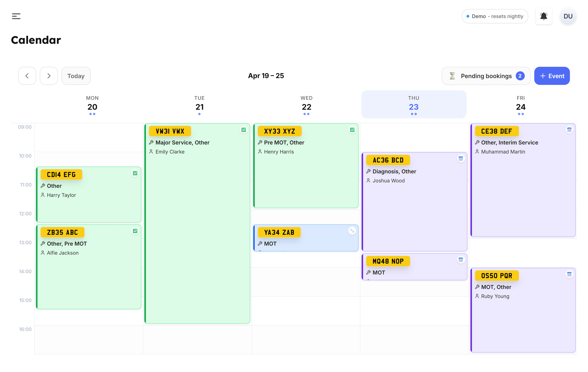Toggle the checkmark on ZB35 ABC event

point(135,231)
